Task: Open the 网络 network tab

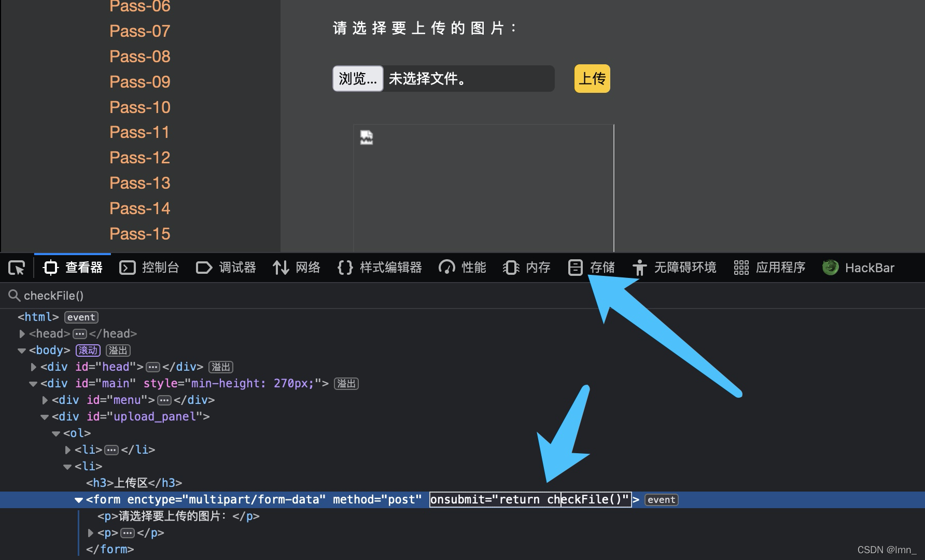Action: (x=297, y=268)
